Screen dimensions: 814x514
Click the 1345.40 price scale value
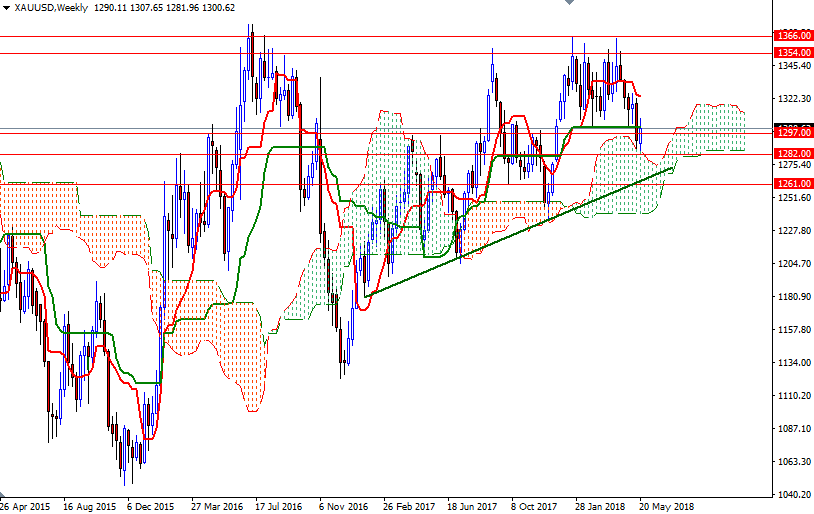[x=794, y=66]
